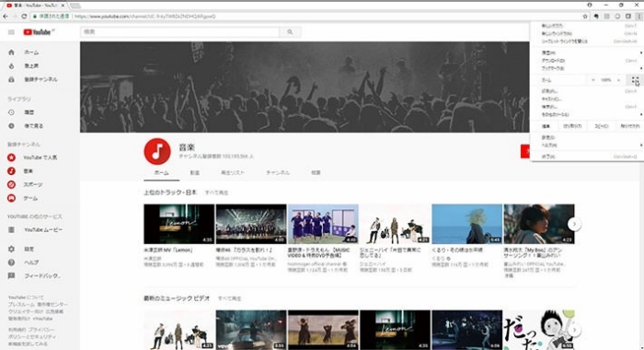
Task: Click the Chrome profile icon in the title bar
Action: coord(590,5)
